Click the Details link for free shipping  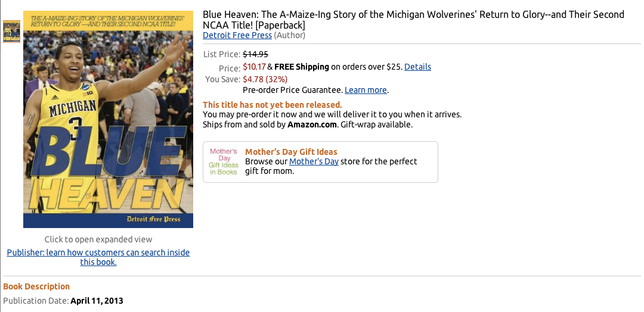click(417, 67)
